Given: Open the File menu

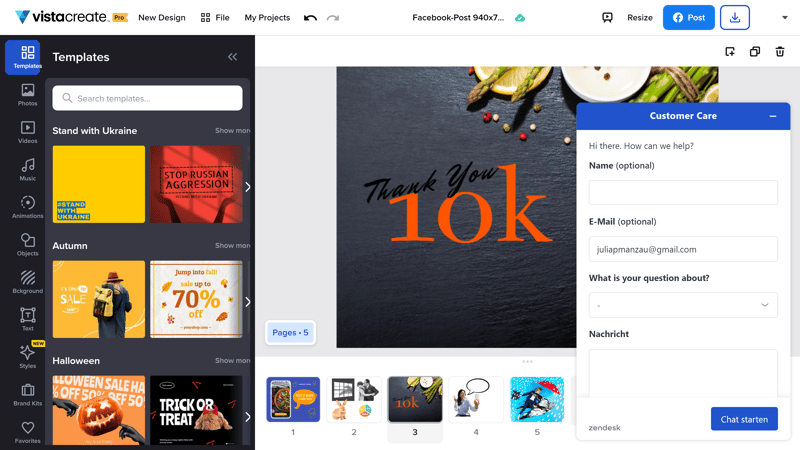Looking at the screenshot, I should pos(215,18).
